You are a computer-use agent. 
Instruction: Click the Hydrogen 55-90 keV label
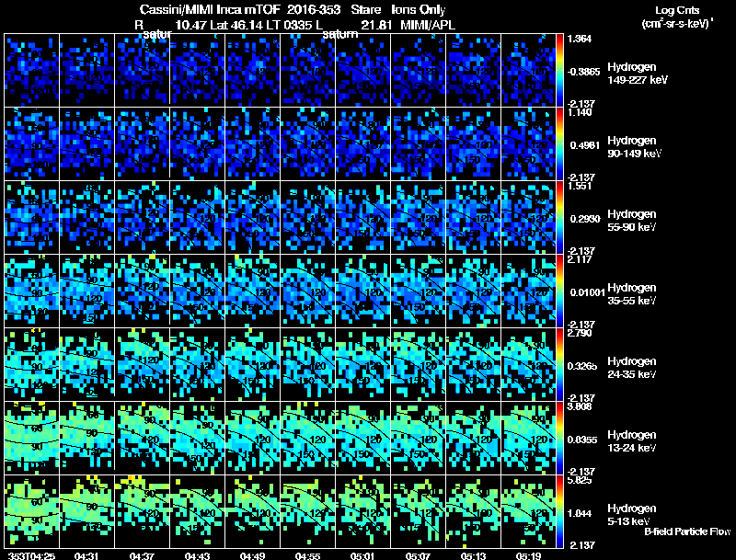[632, 221]
